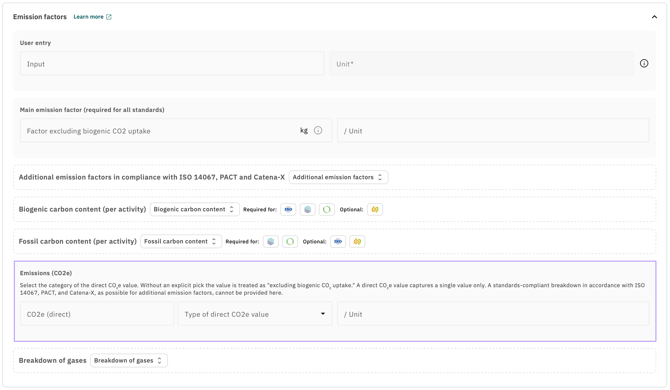The height and width of the screenshot is (390, 670).
Task: Click the CO2e (direct) input field
Action: tap(97, 314)
